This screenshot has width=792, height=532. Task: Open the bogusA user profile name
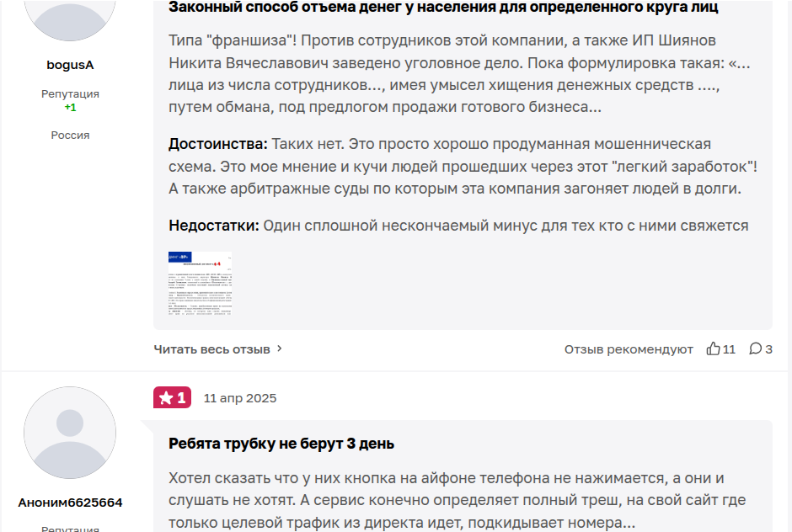(x=70, y=65)
